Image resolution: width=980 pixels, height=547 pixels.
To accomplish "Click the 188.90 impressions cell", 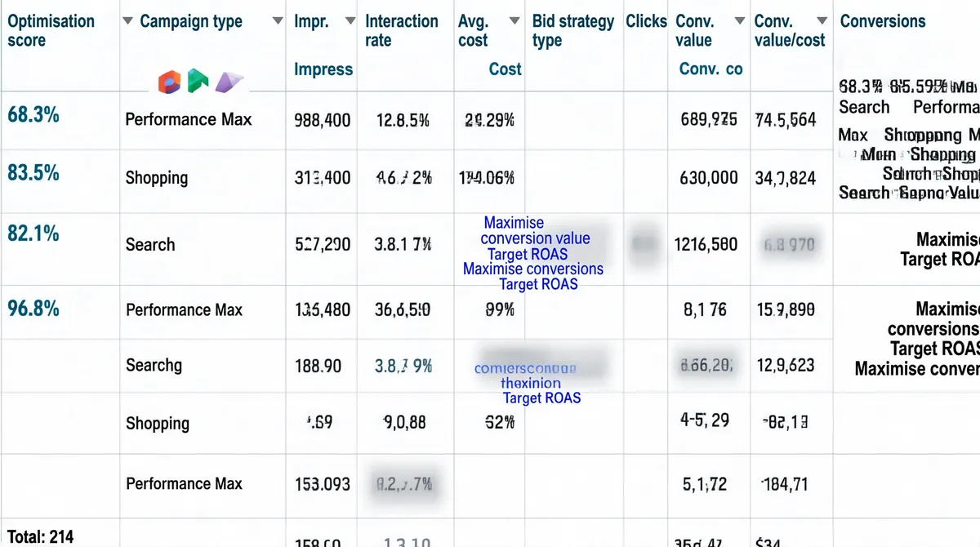I will point(318,366).
